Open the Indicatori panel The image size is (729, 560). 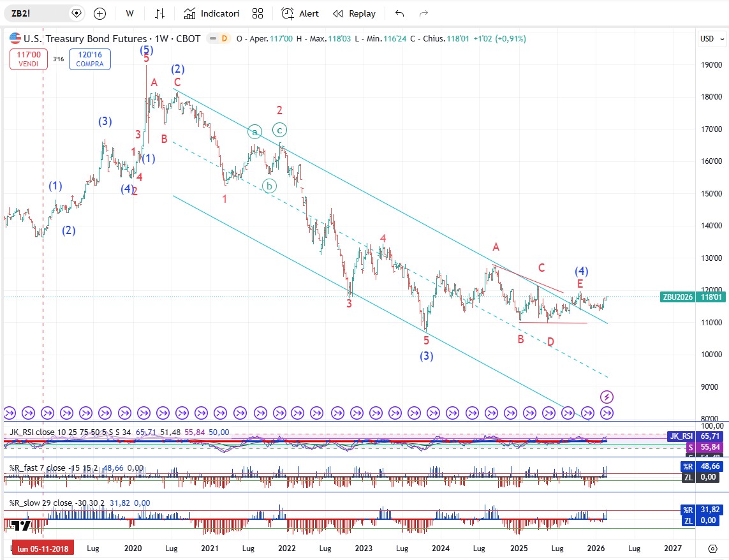(212, 13)
